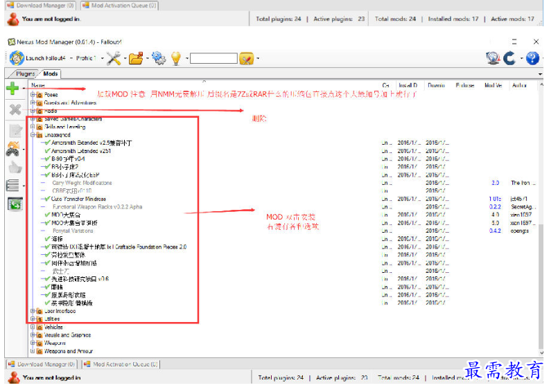The width and height of the screenshot is (549, 392).
Task: Toggle checkmark for Cute Ysmaster Minidress mod
Action: 47,199
